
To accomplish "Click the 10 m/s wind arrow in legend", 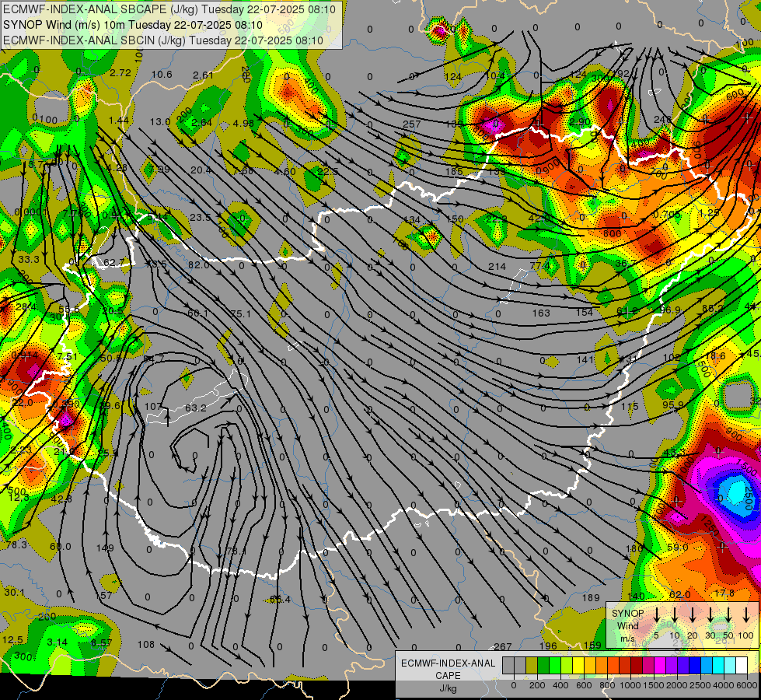I will (675, 614).
